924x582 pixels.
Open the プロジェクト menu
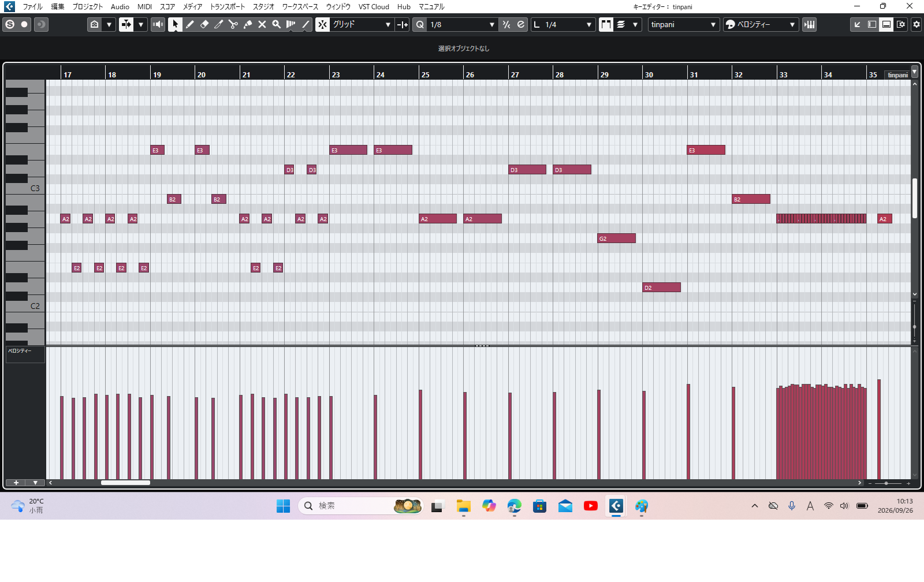(87, 6)
